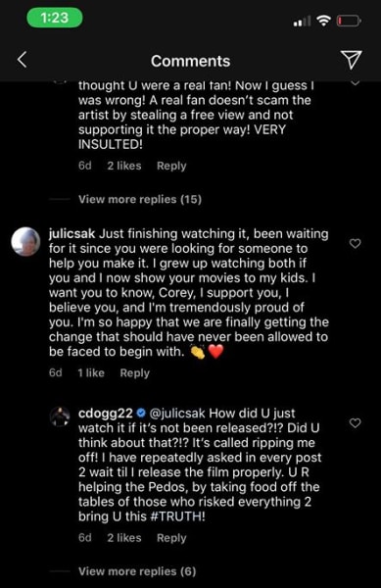The image size is (381, 588).
Task: Tap the green 1:23 status bar pill
Action: (55, 18)
